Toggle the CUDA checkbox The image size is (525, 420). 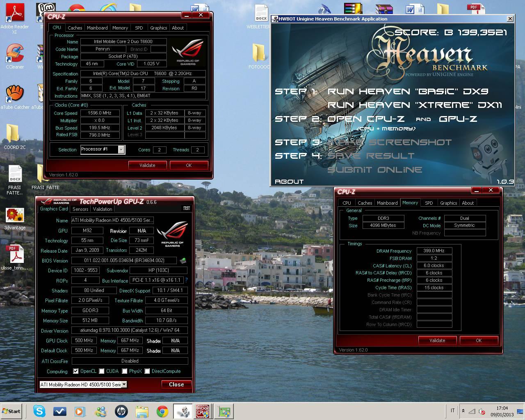(x=102, y=371)
